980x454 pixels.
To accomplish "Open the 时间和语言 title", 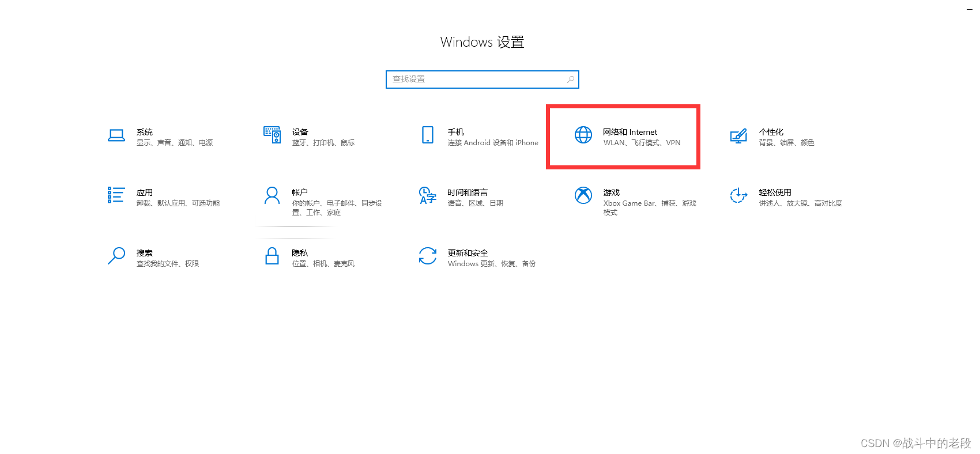I will click(468, 192).
